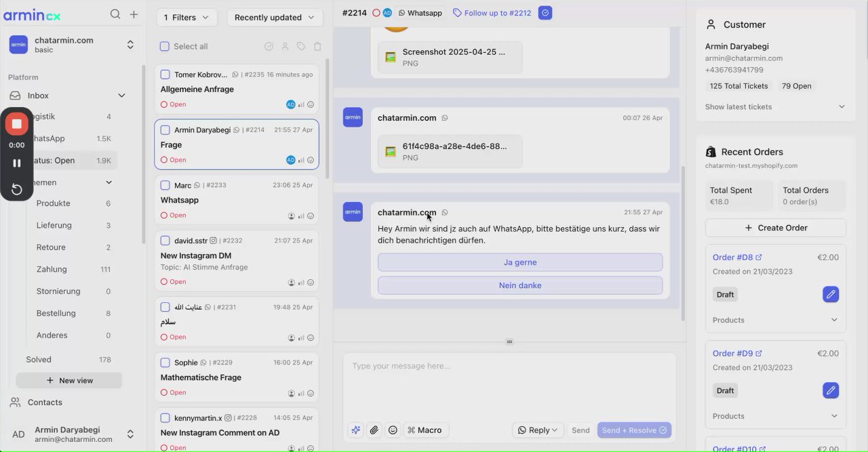868x452 pixels.
Task: Collapse the Inbox section chevron
Action: [x=121, y=96]
